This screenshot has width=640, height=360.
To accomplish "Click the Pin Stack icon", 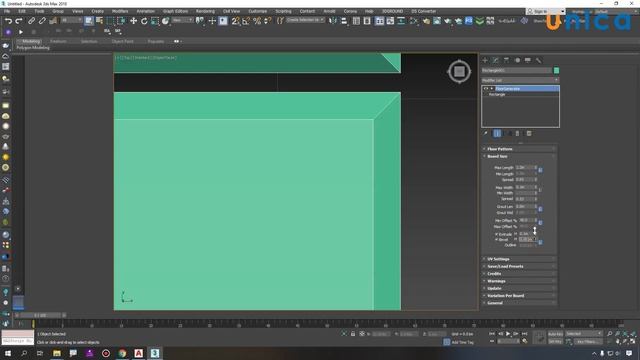I will [485, 133].
